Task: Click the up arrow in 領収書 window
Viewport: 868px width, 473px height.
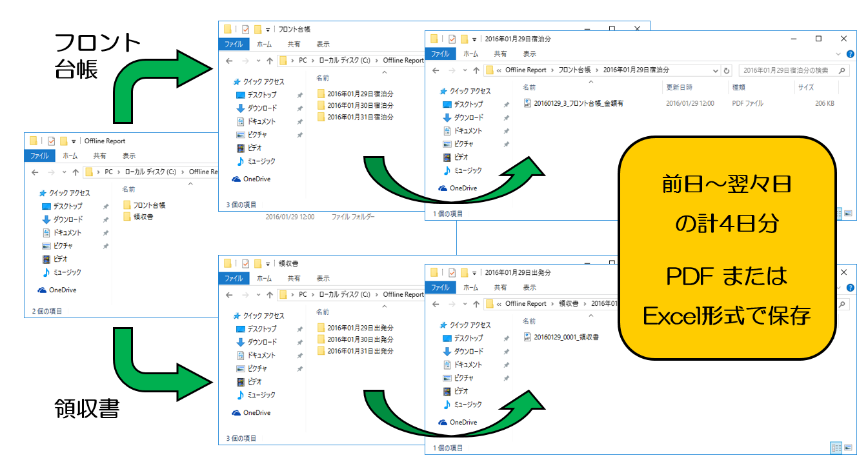Action: point(269,295)
